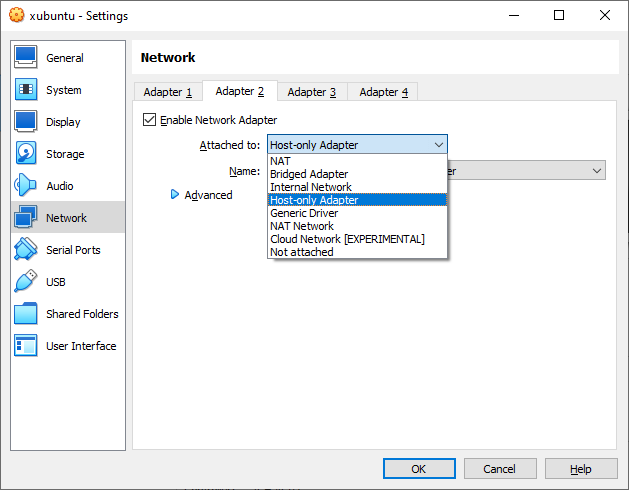The width and height of the screenshot is (629, 490).
Task: Minimize the Settings window
Action: tap(514, 15)
